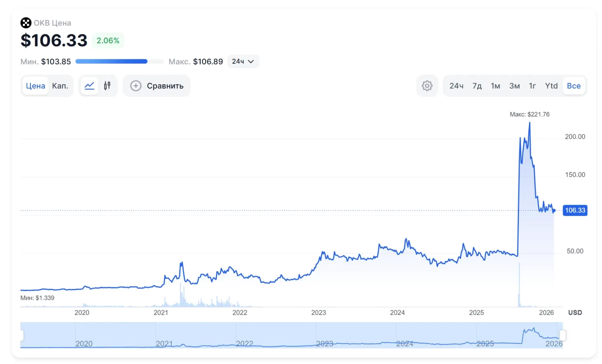Select the 7д time range tab
The width and height of the screenshot is (602, 364).
[x=477, y=86]
